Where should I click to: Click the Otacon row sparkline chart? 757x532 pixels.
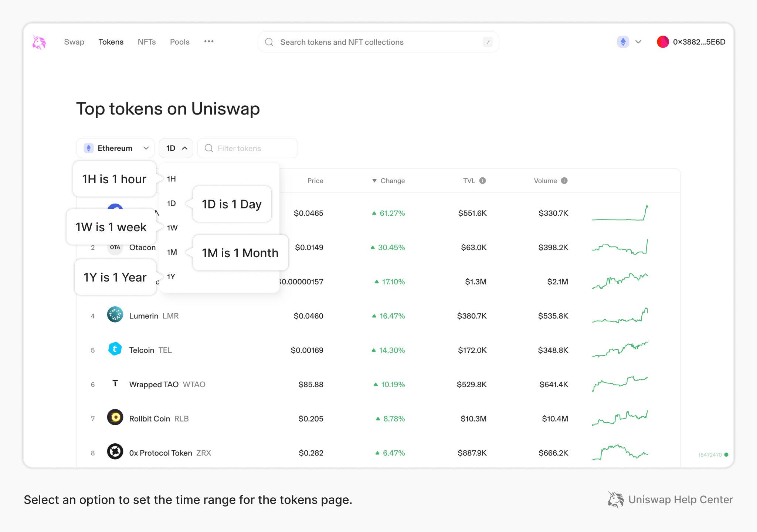coord(620,247)
